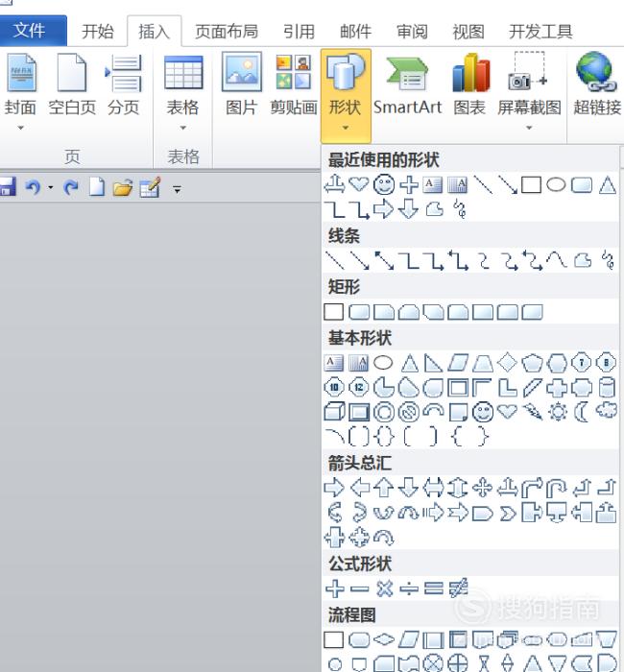Pick the isosceles triangle in 基本形状
The image size is (624, 672).
coord(410,364)
